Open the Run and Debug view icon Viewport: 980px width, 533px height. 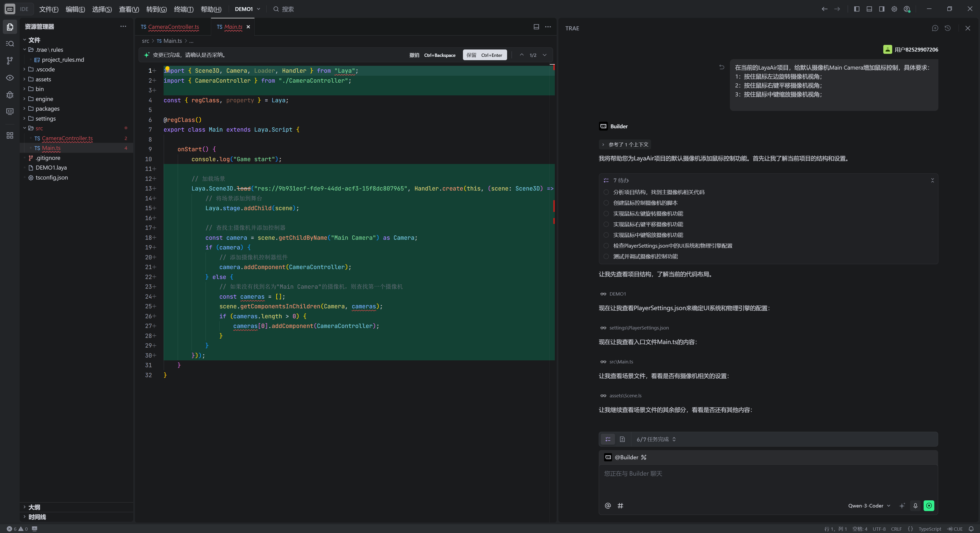(10, 95)
